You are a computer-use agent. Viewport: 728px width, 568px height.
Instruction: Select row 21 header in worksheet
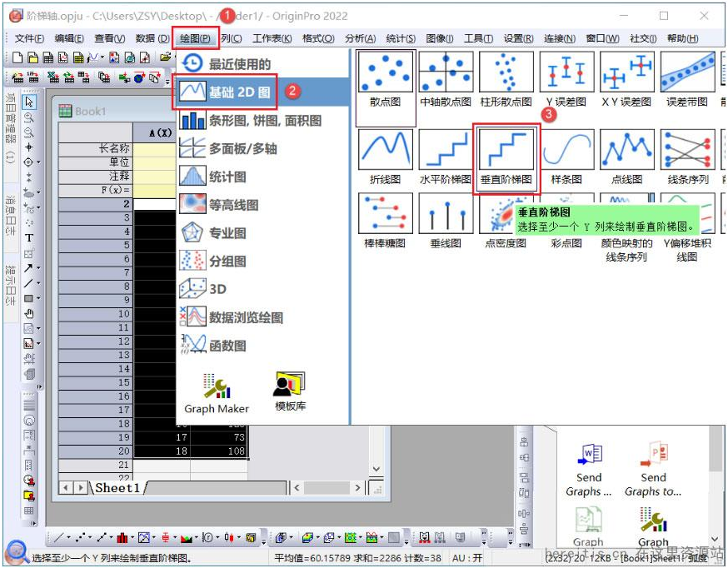(96, 465)
